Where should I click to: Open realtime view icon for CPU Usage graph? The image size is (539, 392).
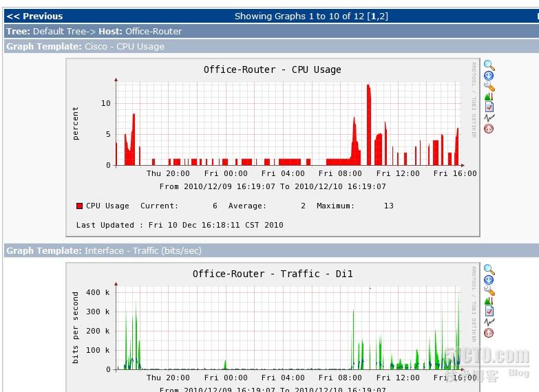tap(489, 96)
